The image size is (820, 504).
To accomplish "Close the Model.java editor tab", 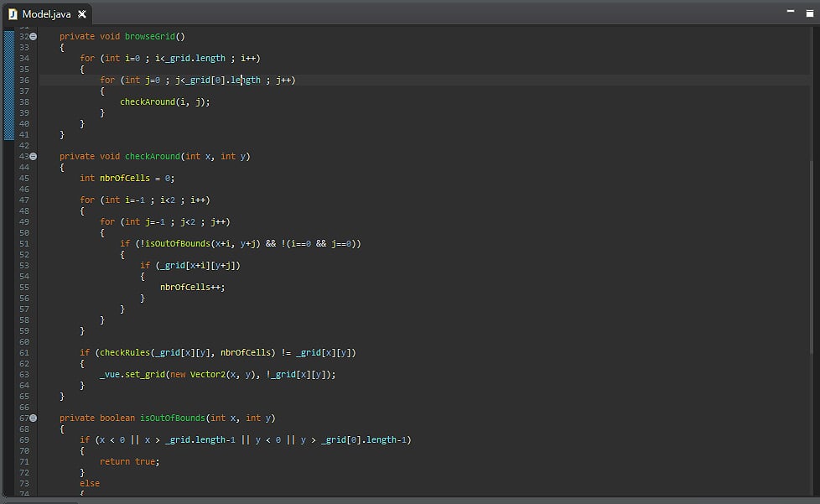I will (82, 14).
